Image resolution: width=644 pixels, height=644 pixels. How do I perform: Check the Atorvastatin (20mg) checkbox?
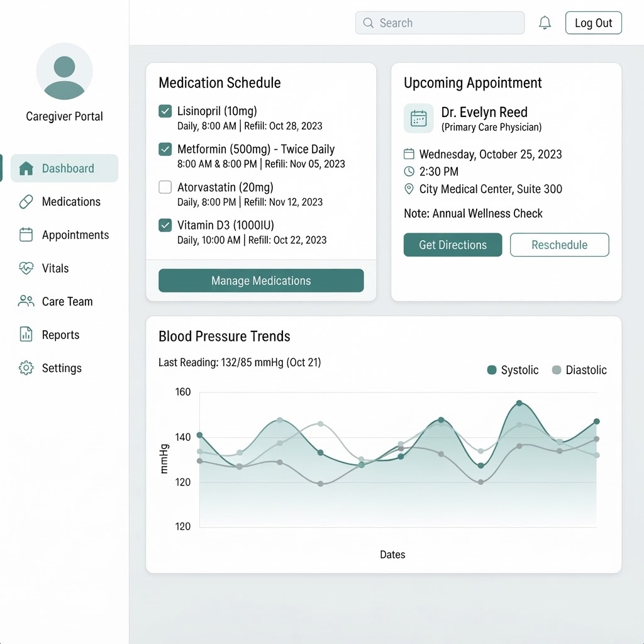pos(165,187)
